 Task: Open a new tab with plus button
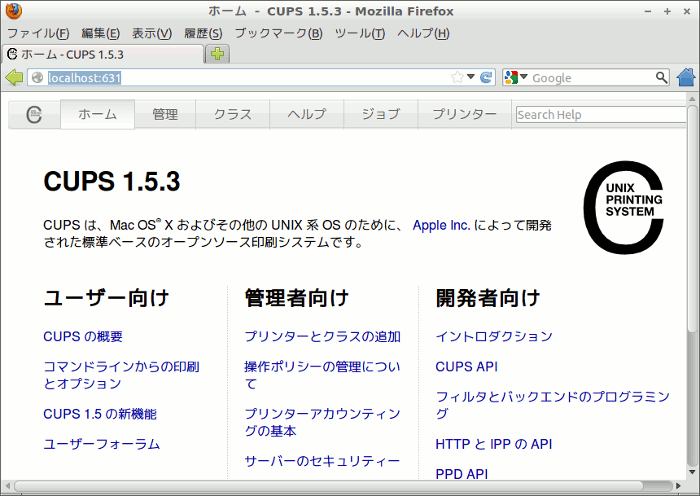(218, 54)
